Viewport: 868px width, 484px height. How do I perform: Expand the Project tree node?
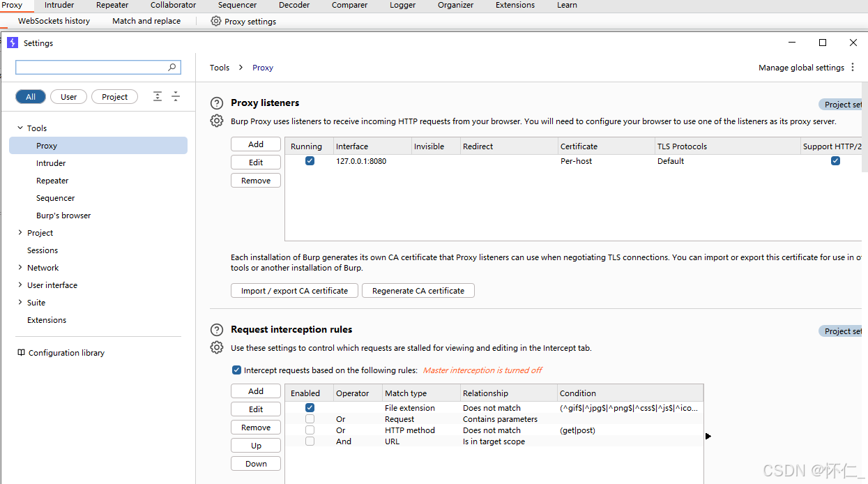coord(20,233)
